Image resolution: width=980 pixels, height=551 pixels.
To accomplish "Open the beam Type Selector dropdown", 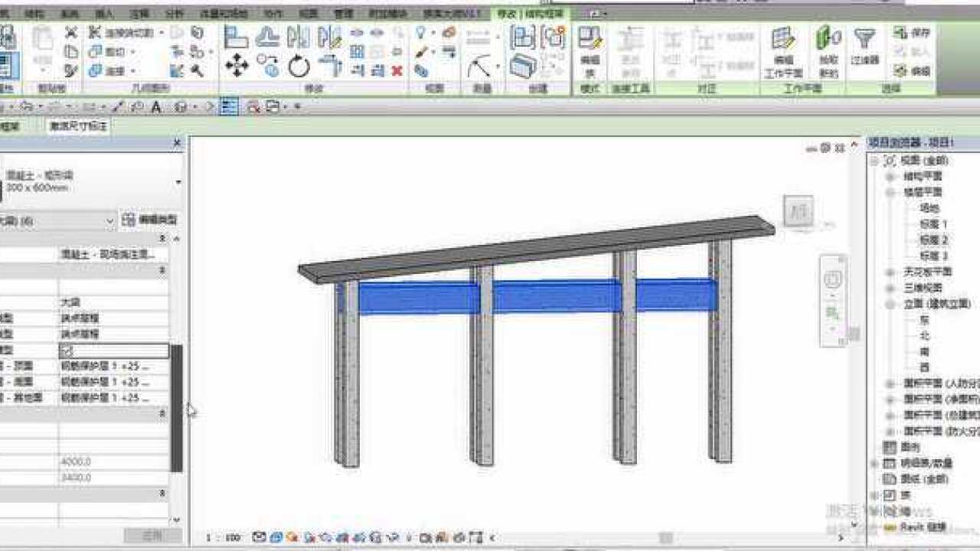I will click(178, 182).
